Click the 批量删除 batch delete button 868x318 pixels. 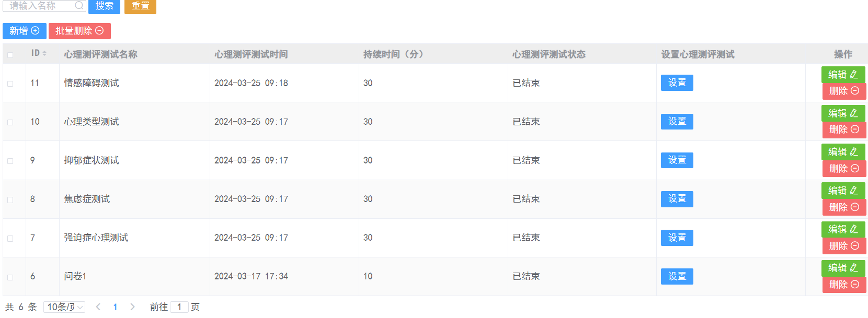point(79,31)
